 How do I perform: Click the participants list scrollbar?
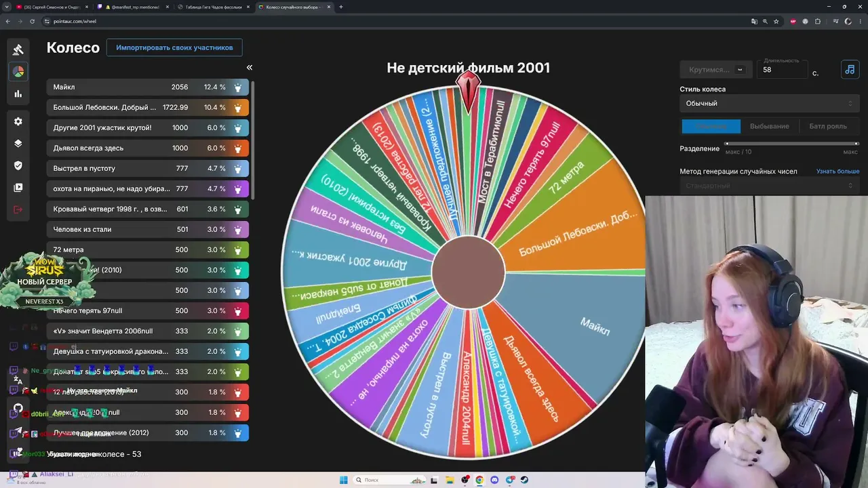coord(252,140)
